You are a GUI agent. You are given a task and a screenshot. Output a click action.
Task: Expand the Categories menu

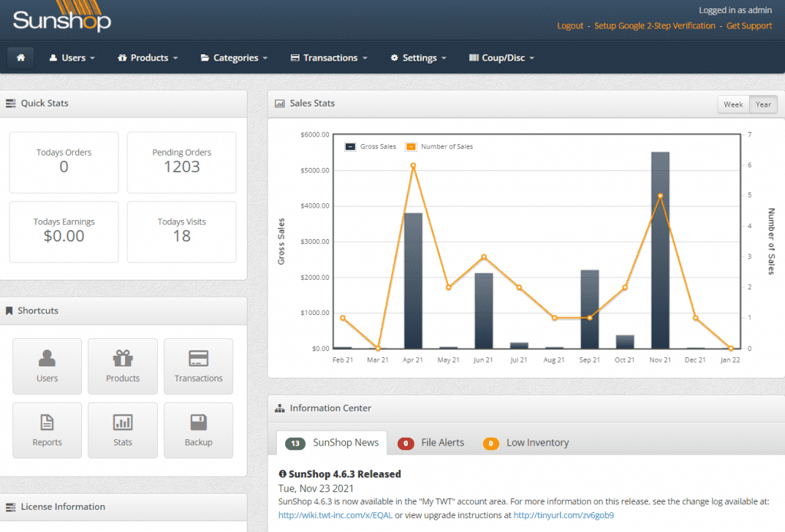(235, 57)
